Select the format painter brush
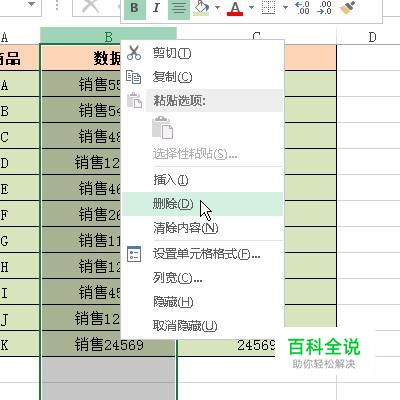Image resolution: width=400 pixels, height=400 pixels. coord(347,7)
